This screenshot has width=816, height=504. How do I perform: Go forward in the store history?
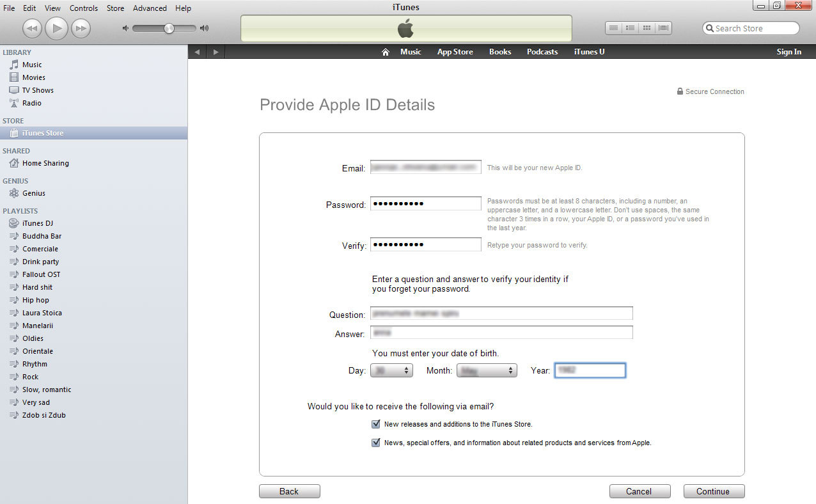[216, 52]
